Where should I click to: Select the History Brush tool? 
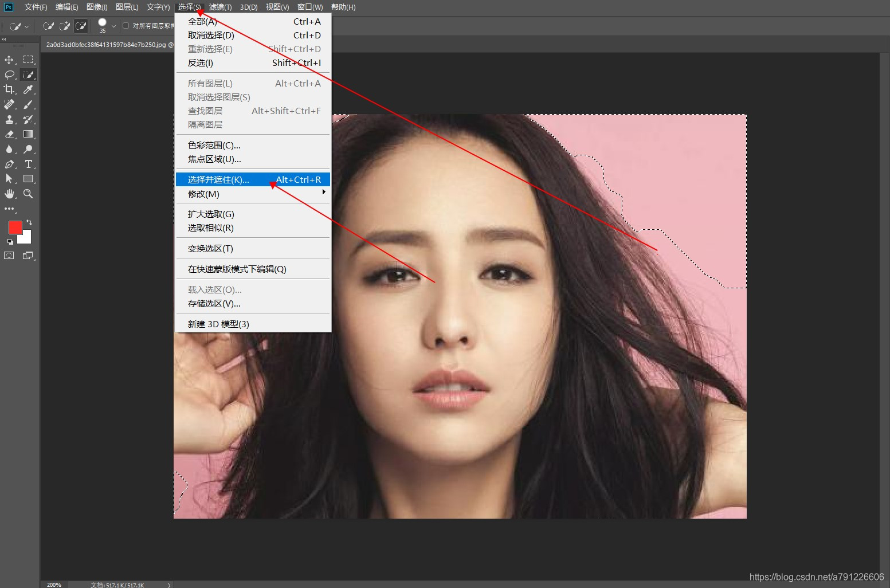point(28,119)
